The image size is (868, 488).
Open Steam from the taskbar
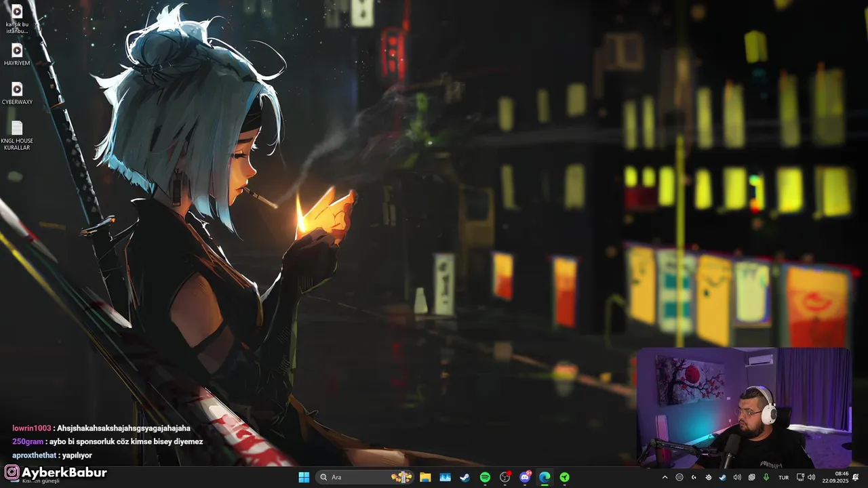(465, 477)
